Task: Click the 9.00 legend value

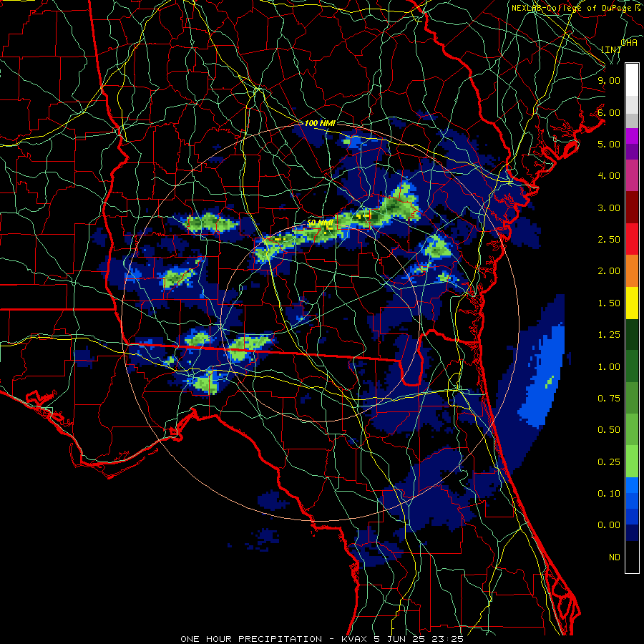Action: point(609,80)
